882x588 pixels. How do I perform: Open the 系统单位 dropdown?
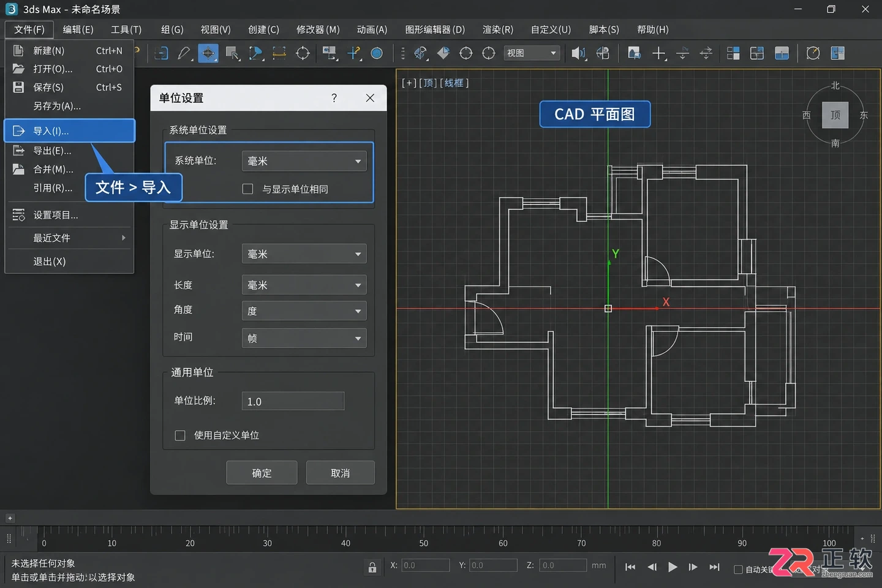(x=304, y=161)
